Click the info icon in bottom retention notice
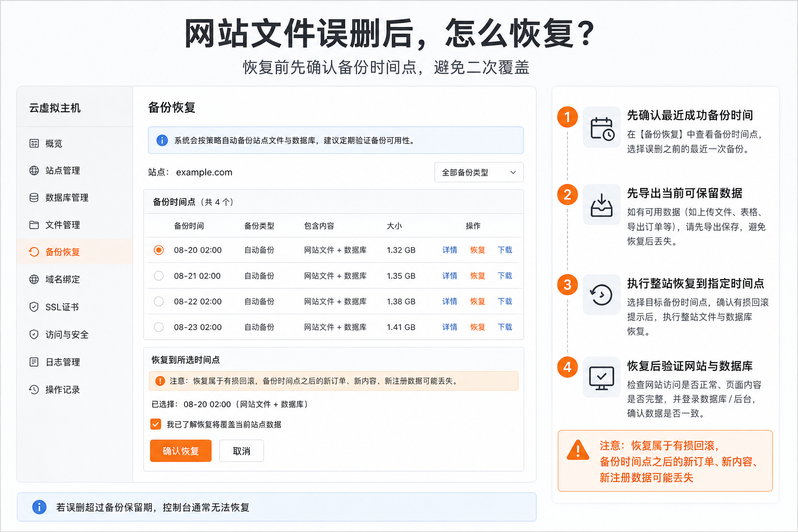The width and height of the screenshot is (798, 532). click(x=39, y=507)
